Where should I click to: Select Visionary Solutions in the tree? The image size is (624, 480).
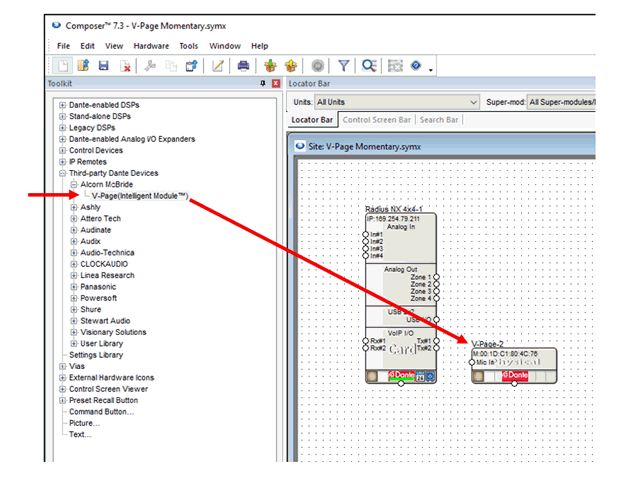tap(113, 332)
